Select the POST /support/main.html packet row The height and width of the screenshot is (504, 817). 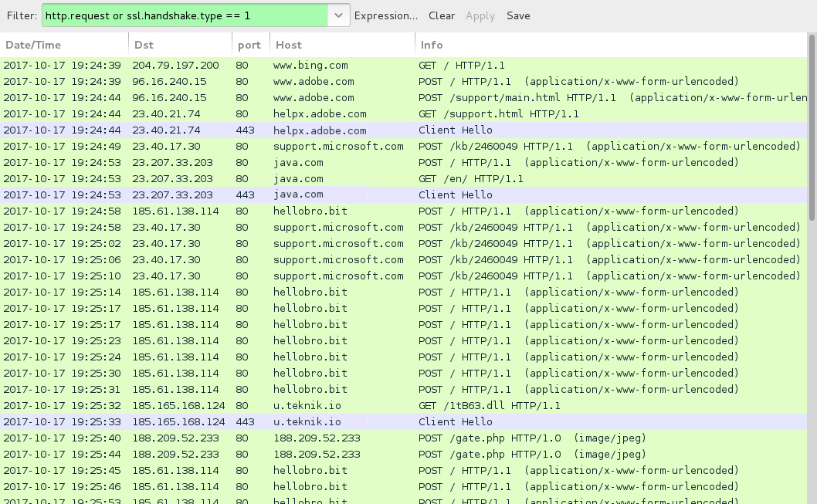point(403,97)
